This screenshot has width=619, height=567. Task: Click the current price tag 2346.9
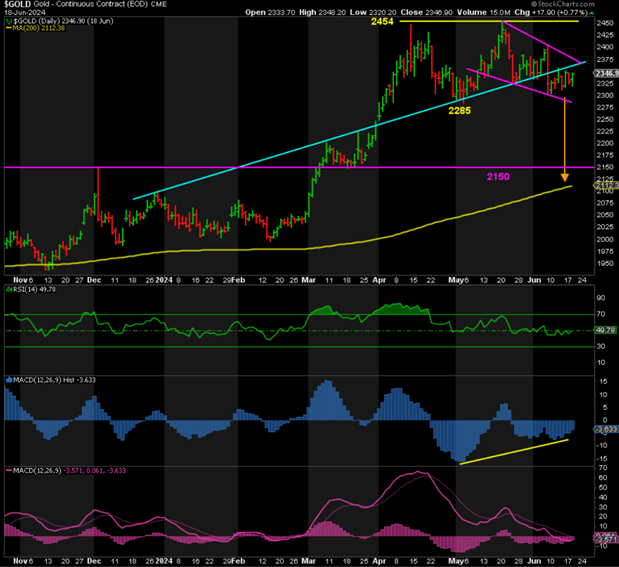(x=606, y=73)
